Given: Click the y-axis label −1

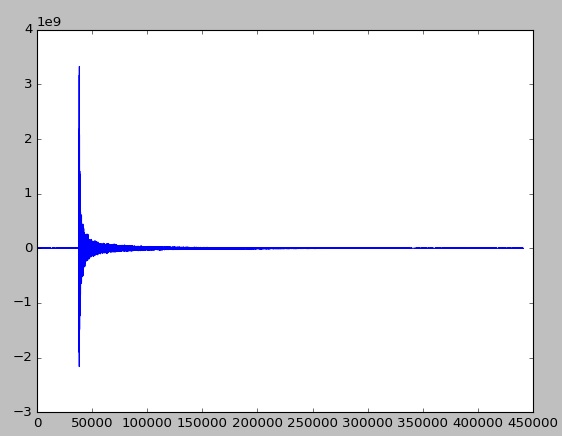Looking at the screenshot, I should coord(23,303).
